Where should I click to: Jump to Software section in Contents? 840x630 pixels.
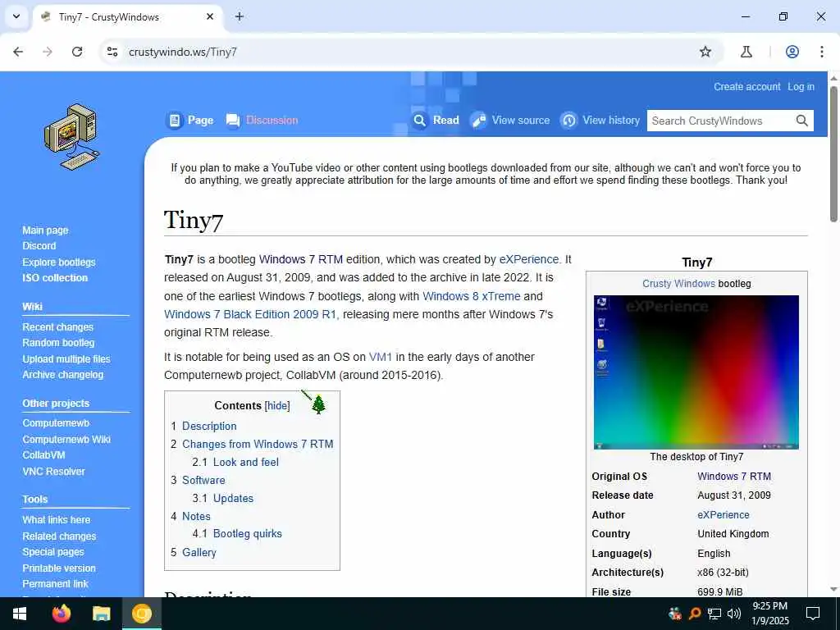pyautogui.click(x=203, y=480)
